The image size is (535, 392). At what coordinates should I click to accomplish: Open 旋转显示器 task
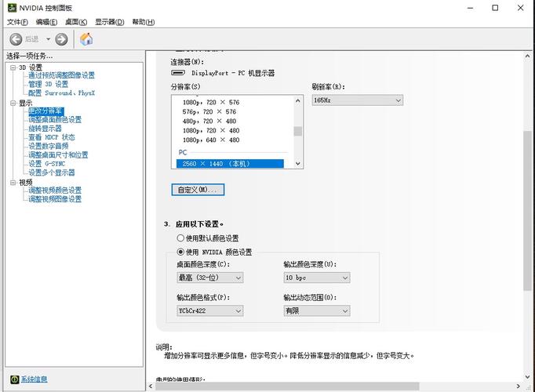[x=45, y=129]
